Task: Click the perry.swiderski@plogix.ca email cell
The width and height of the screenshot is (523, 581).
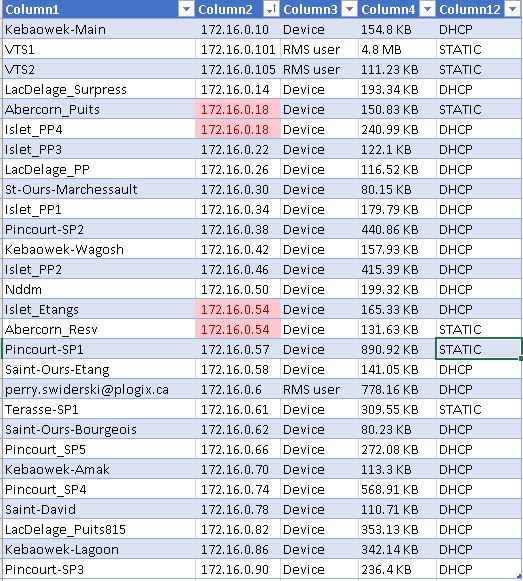Action: [x=99, y=389]
